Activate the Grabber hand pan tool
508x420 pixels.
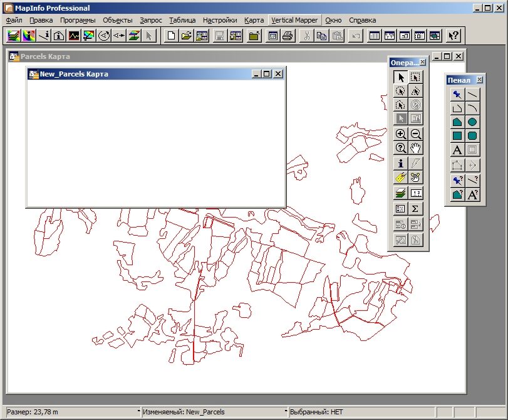416,148
